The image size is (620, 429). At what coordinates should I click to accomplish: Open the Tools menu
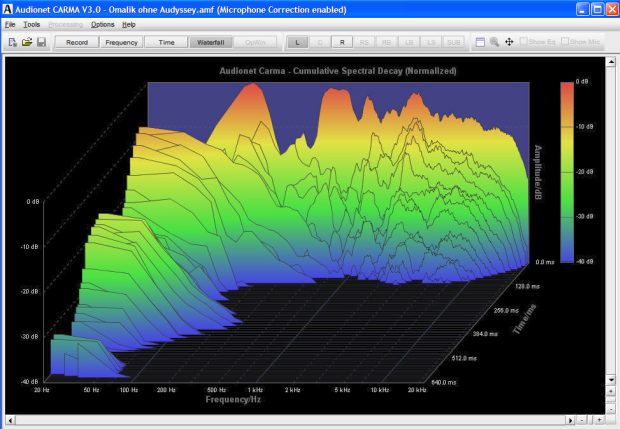point(32,25)
